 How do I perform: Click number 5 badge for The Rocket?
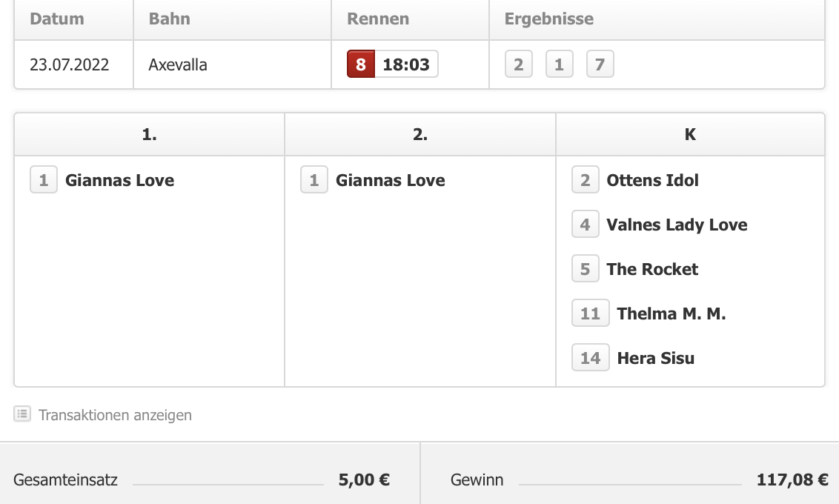coord(586,268)
